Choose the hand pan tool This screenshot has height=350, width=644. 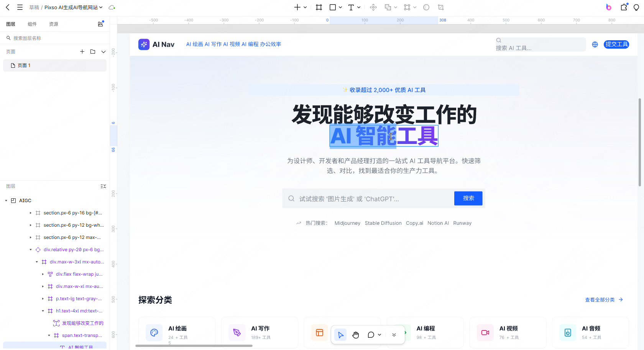tap(356, 335)
